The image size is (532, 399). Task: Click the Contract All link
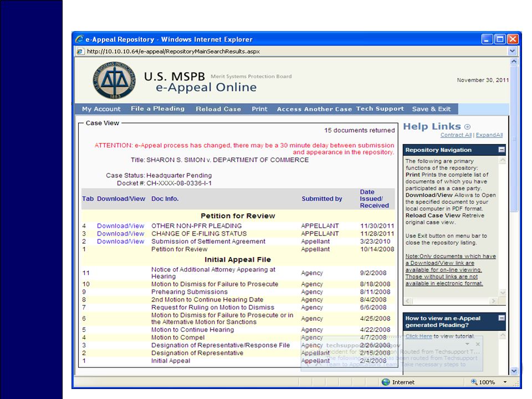(456, 135)
